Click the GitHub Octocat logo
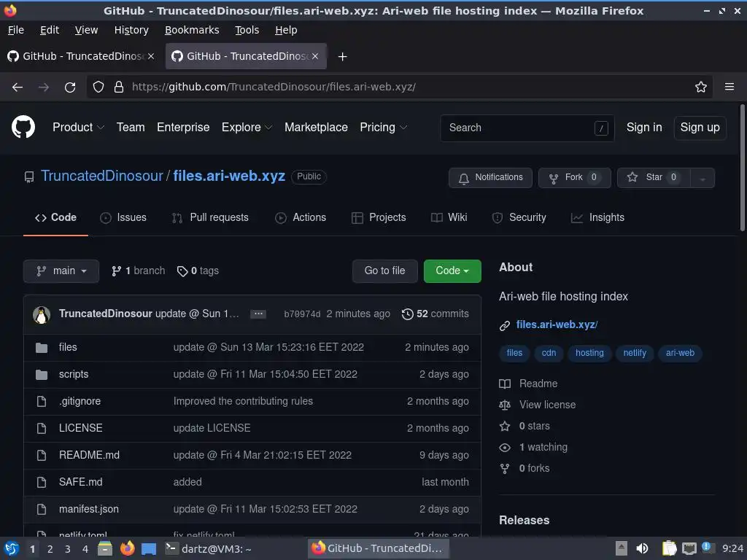Viewport: 747px width, 560px height. tap(23, 127)
